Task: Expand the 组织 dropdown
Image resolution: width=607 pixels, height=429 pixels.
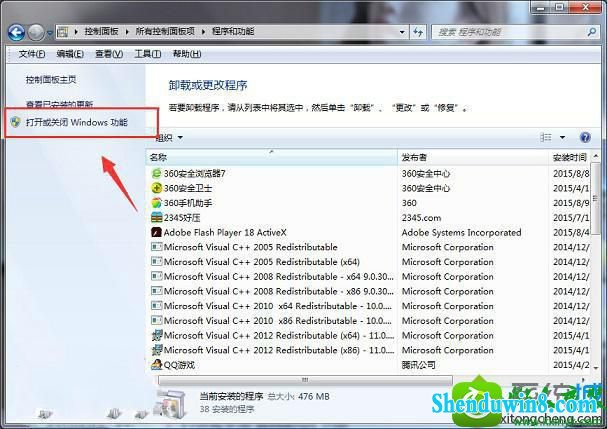Action: point(170,137)
